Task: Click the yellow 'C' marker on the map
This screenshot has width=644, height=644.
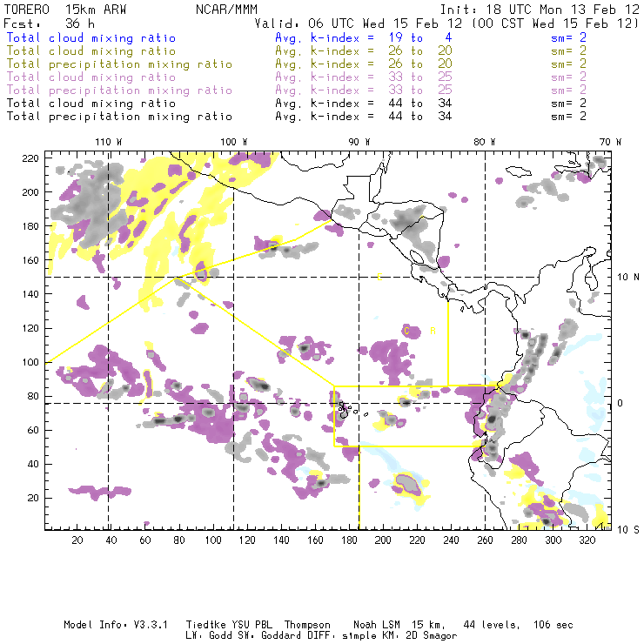Action: tap(406, 331)
